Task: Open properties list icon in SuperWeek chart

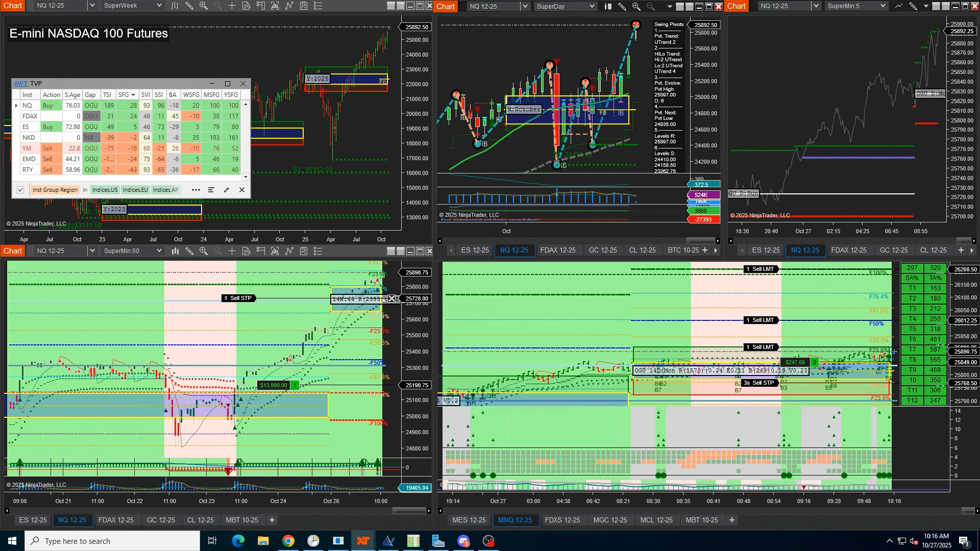Action: pyautogui.click(x=318, y=6)
